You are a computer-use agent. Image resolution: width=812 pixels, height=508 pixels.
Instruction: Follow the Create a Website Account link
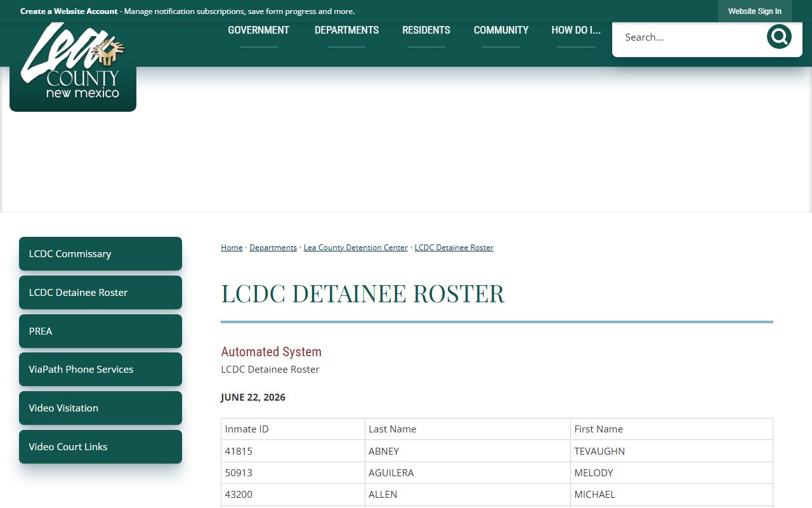69,11
